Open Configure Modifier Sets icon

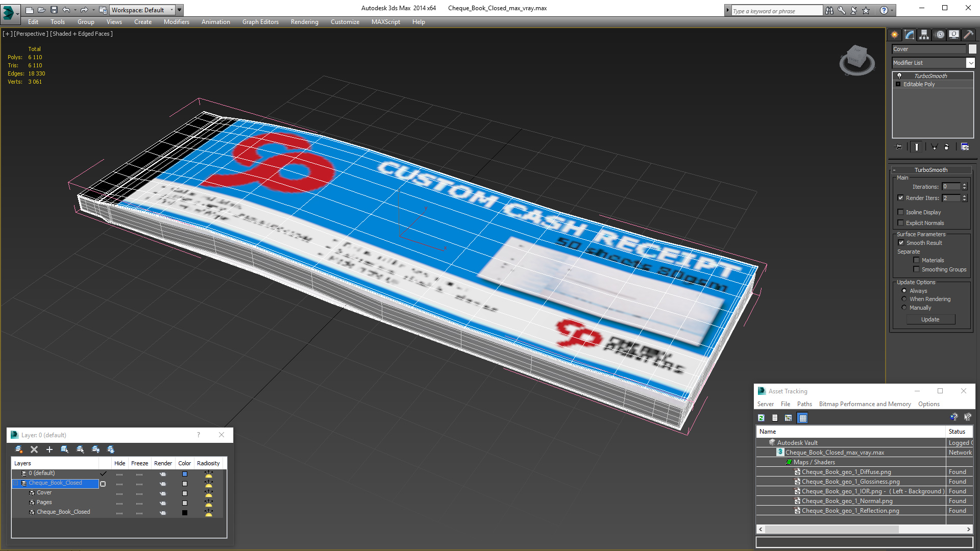coord(965,147)
